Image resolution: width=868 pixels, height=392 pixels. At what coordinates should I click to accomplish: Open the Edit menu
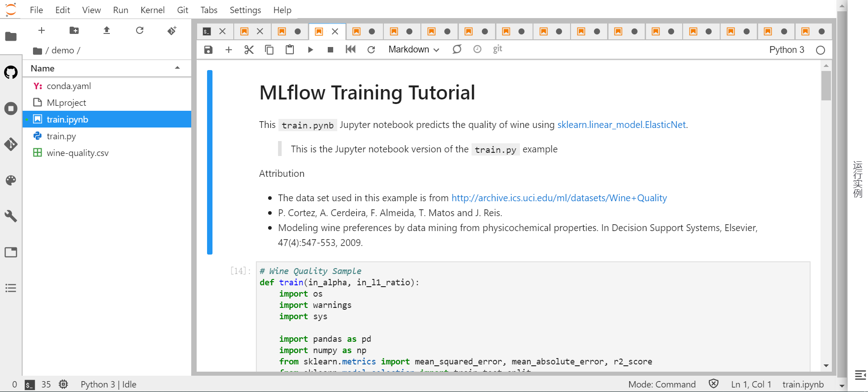62,10
